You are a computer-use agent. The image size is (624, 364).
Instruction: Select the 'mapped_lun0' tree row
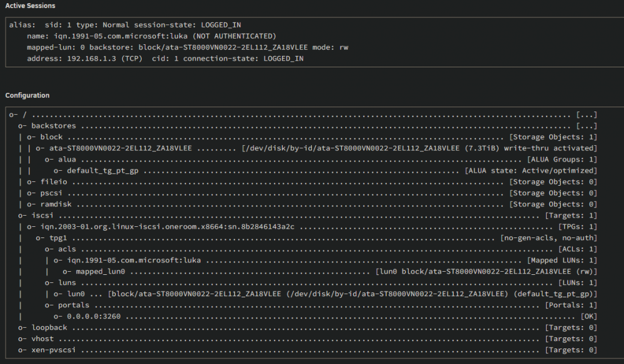pyautogui.click(x=330, y=271)
